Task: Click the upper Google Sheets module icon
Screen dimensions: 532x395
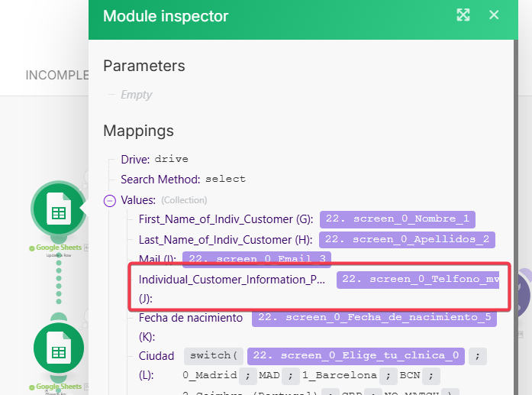Action: 58,209
